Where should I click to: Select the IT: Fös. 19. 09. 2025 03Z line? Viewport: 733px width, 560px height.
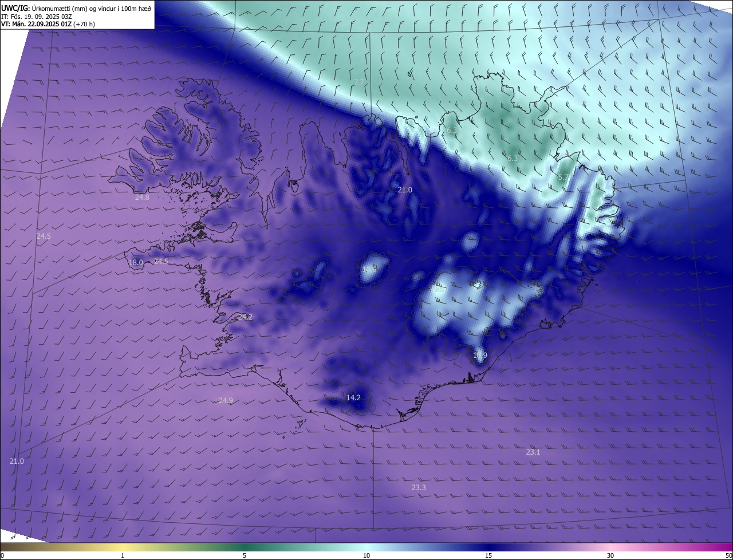(36, 16)
